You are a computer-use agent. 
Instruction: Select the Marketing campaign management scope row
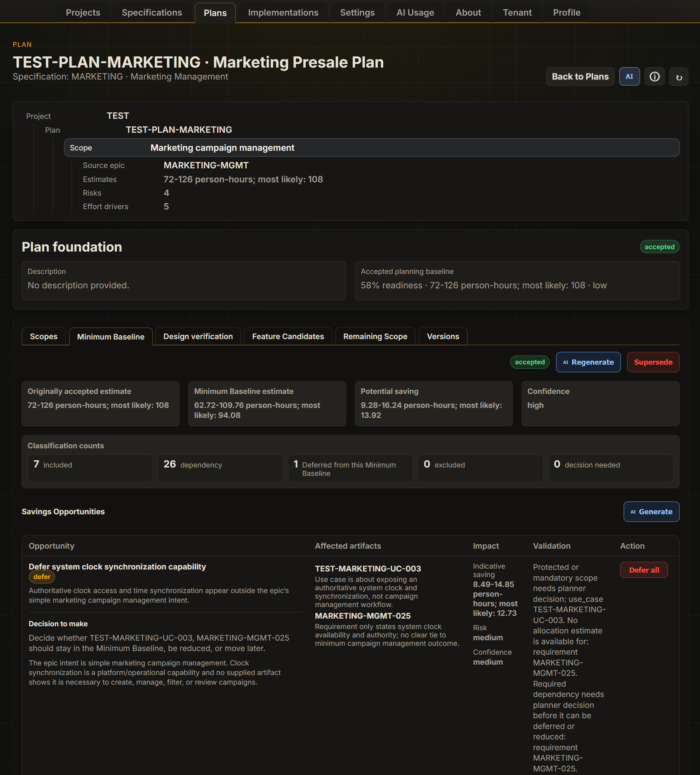(371, 148)
